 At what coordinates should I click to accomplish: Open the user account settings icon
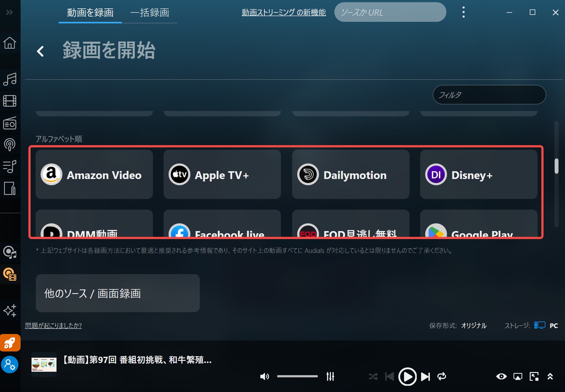tap(10, 365)
